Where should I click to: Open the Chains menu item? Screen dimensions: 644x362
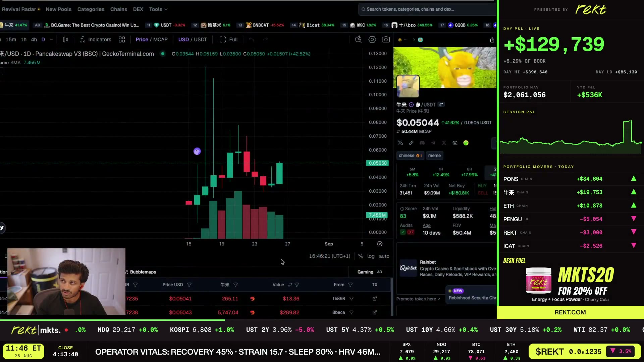119,9
